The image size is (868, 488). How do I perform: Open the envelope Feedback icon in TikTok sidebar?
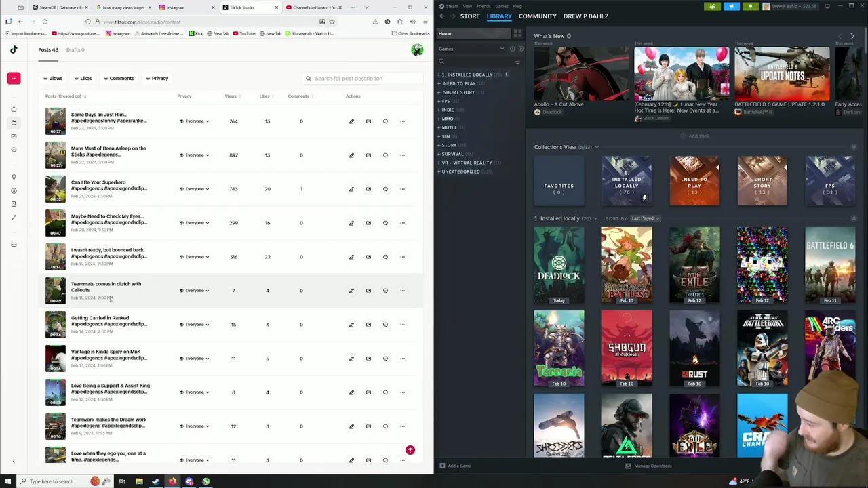14,245
